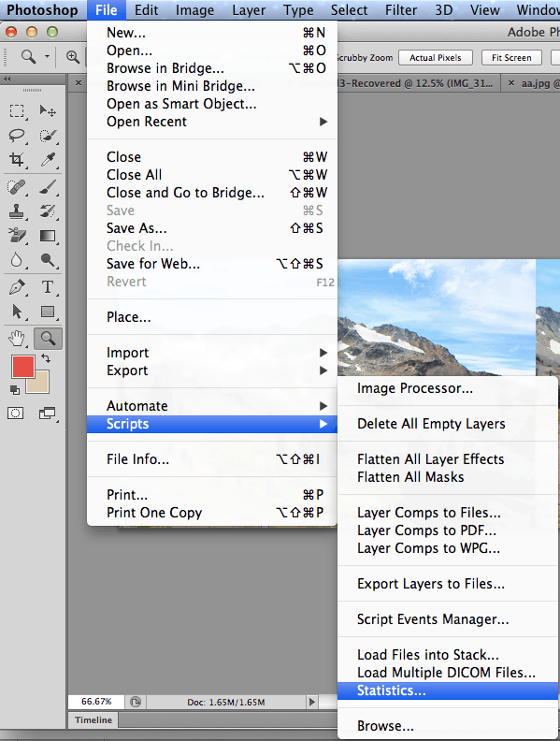Viewport: 560px width, 741px height.
Task: Click the background beige color swatch
Action: coord(40,385)
